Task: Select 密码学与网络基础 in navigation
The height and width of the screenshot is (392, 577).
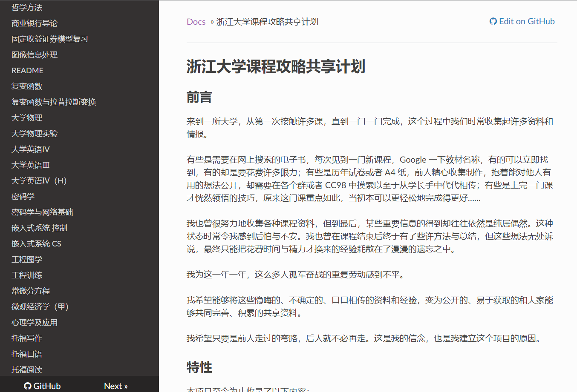Action: (x=42, y=212)
